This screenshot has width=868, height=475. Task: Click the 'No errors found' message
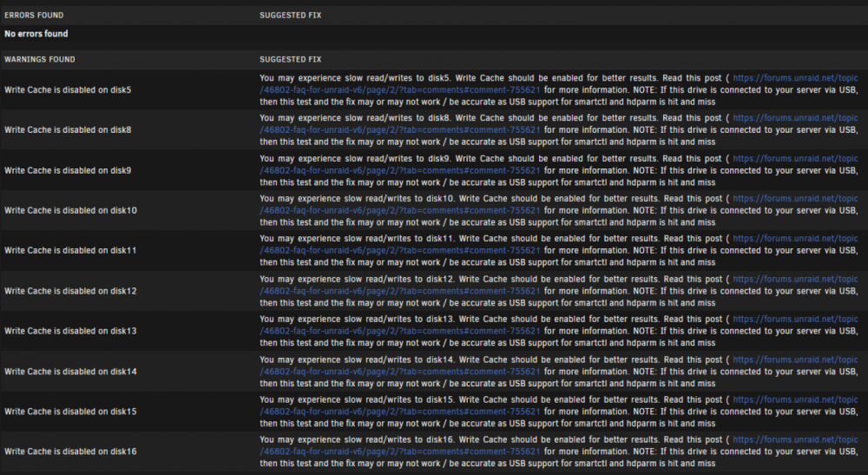(36, 34)
